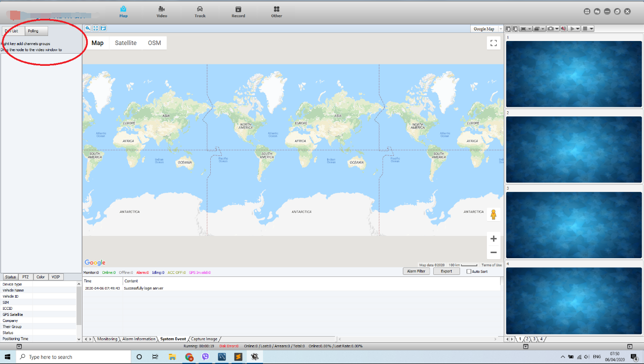
Task: Open Task View on taskbar
Action: pos(156,357)
